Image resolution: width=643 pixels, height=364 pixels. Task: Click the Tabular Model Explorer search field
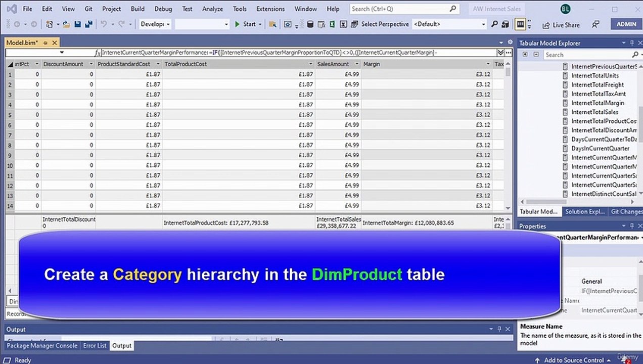point(586,55)
